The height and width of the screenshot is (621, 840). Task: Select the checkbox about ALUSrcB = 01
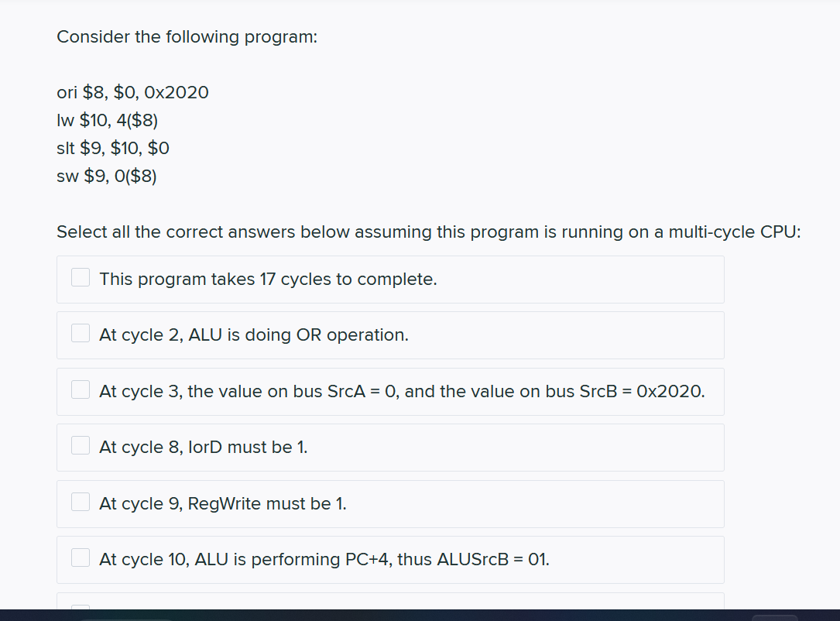point(80,557)
